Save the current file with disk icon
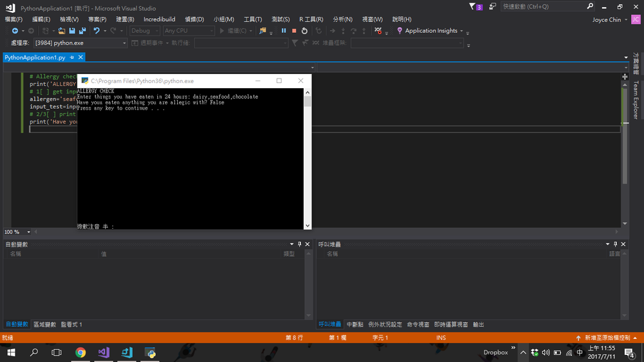 tap(72, 31)
